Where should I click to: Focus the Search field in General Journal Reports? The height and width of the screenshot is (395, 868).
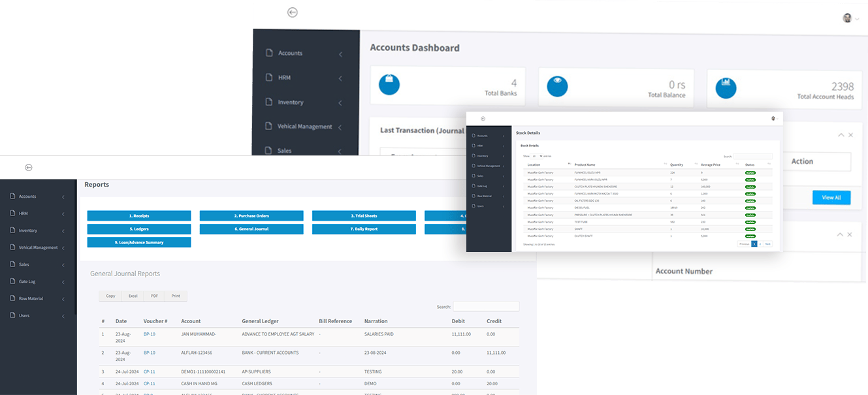486,306
